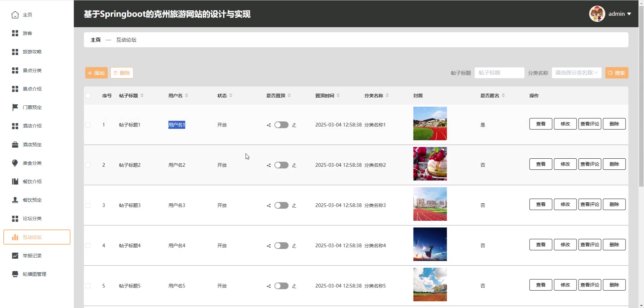Image resolution: width=644 pixels, height=308 pixels.
Task: Go to 轮播图管理 in the sidebar
Action: 34,274
